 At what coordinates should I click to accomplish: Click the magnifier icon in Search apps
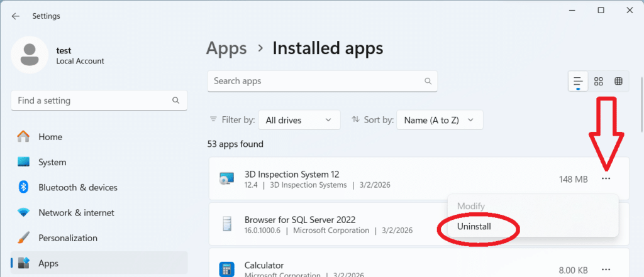point(428,81)
